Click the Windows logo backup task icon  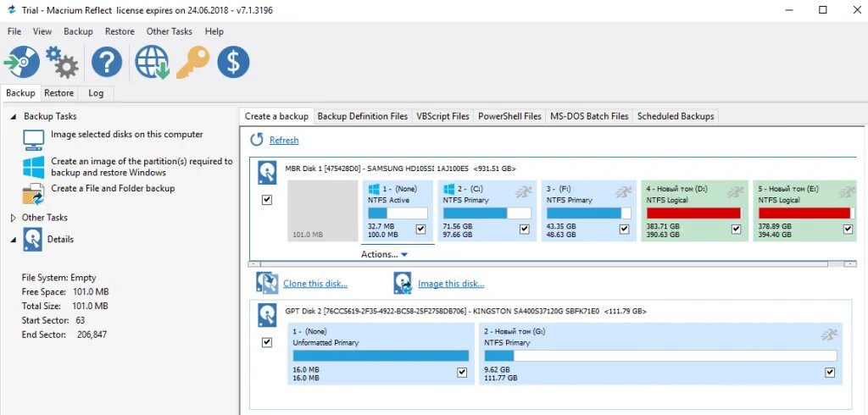33,167
